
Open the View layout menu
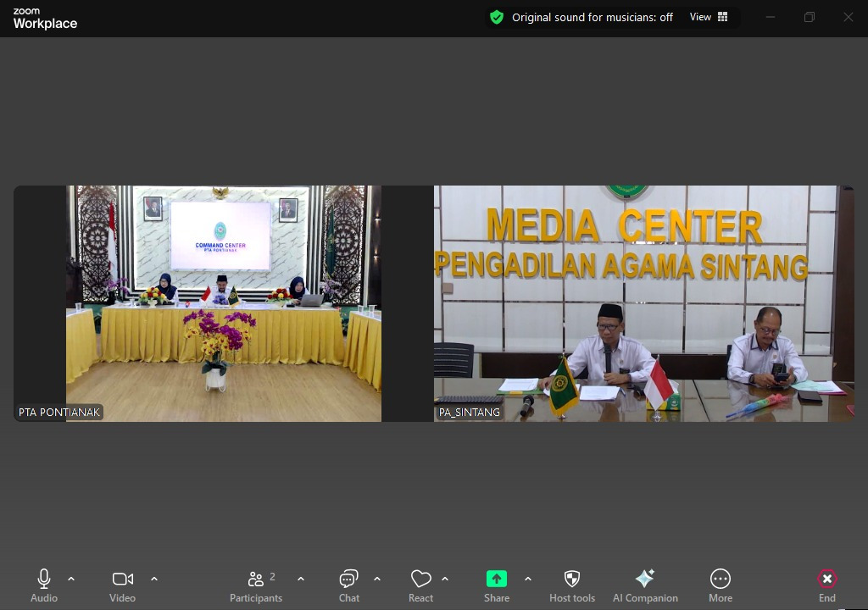(x=709, y=17)
